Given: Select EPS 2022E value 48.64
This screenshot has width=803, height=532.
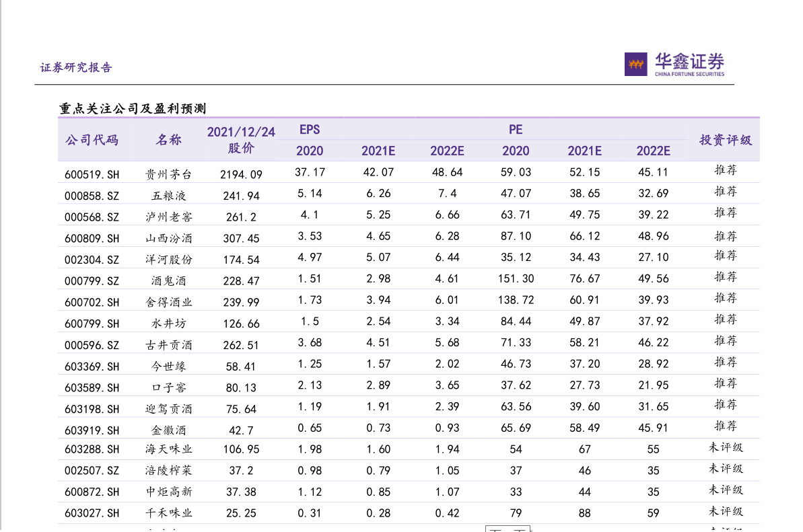Looking at the screenshot, I should 447,172.
